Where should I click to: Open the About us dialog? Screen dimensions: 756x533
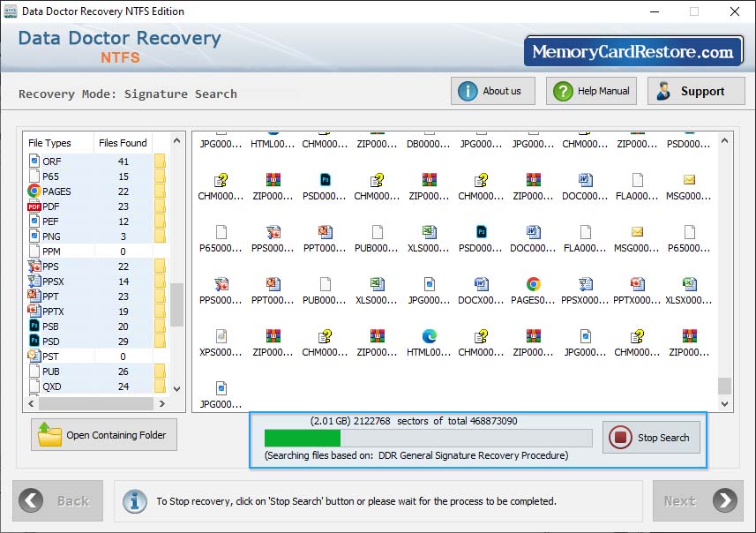pos(493,91)
